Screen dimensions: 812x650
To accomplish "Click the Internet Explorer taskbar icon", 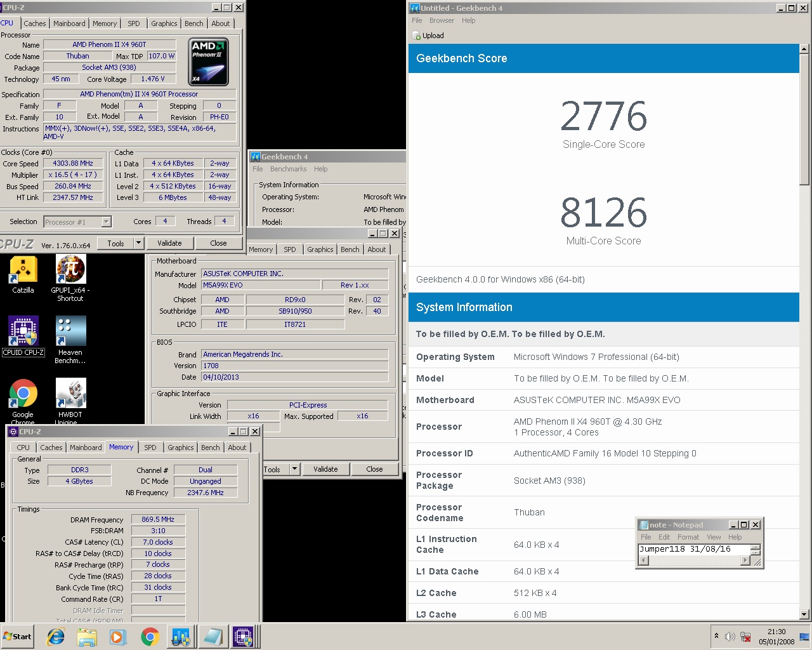I will coord(56,637).
